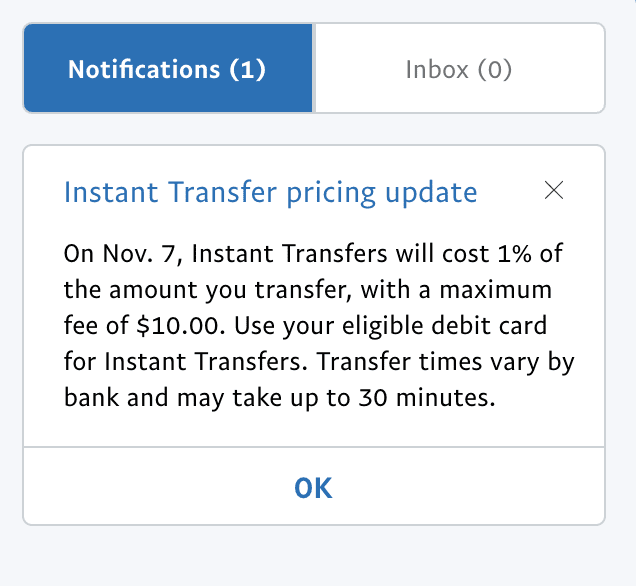The width and height of the screenshot is (636, 586).
Task: Click the Notifications tab with one unread
Action: pyautogui.click(x=168, y=68)
